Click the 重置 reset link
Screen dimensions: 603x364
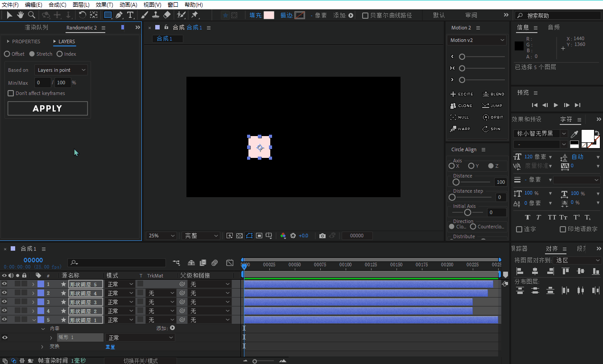coord(110,347)
